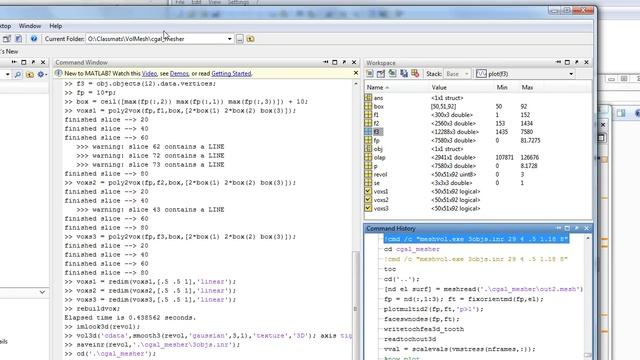Click the voxs3 logical variable icon

coord(368,208)
